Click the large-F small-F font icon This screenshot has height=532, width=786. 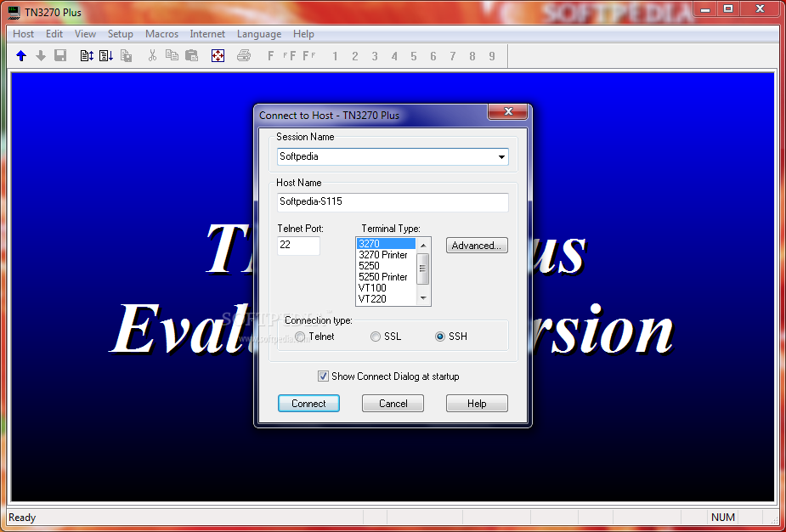click(309, 55)
